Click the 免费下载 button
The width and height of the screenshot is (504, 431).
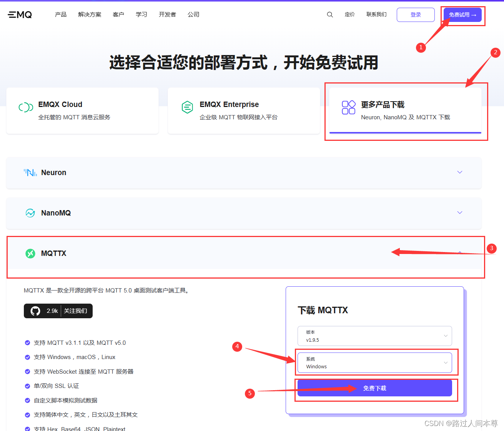[375, 388]
